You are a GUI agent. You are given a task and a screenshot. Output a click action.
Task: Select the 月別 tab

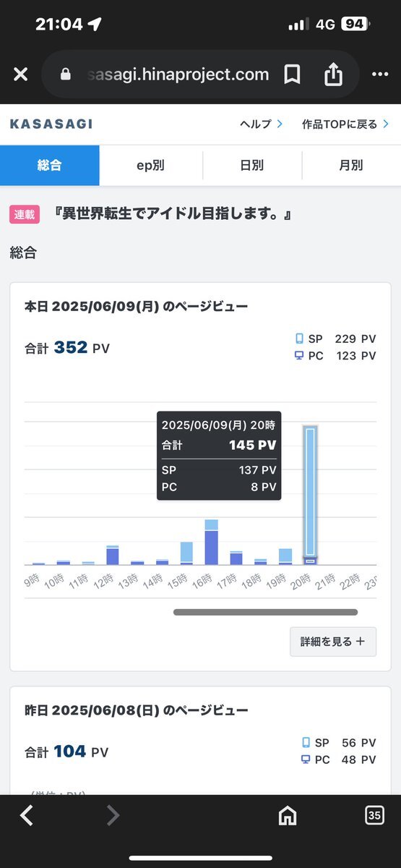click(351, 166)
